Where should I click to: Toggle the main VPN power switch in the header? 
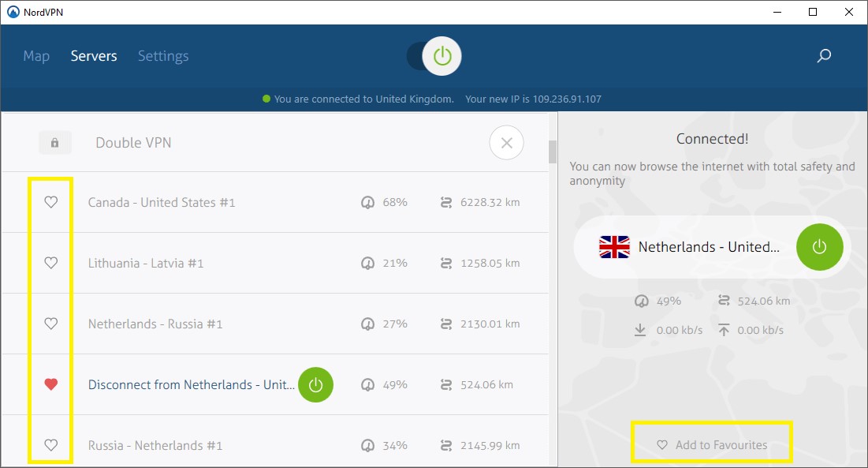tap(434, 56)
